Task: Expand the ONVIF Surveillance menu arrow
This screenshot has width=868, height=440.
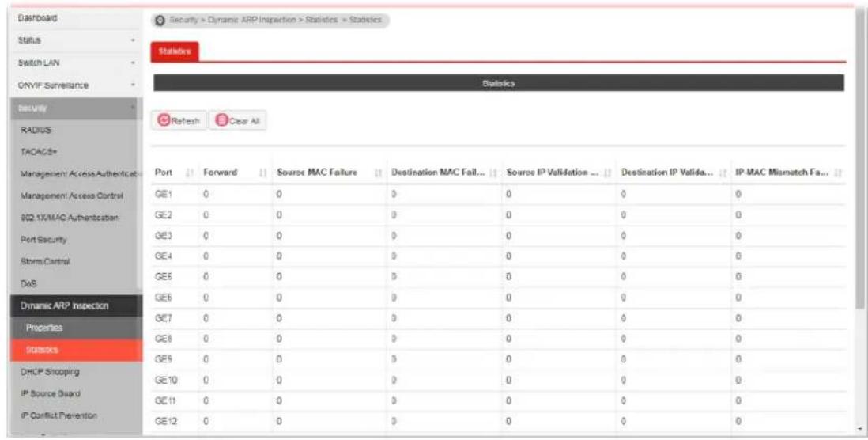Action: (133, 85)
